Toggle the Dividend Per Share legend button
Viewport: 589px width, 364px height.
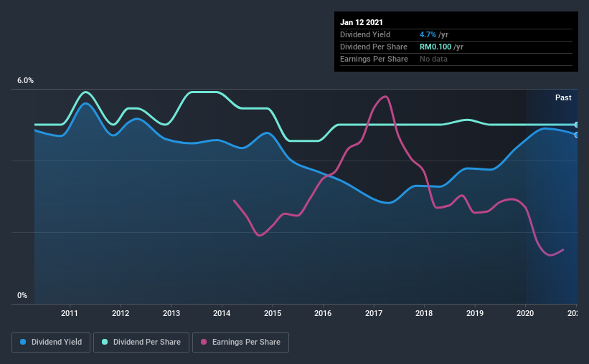coord(141,343)
